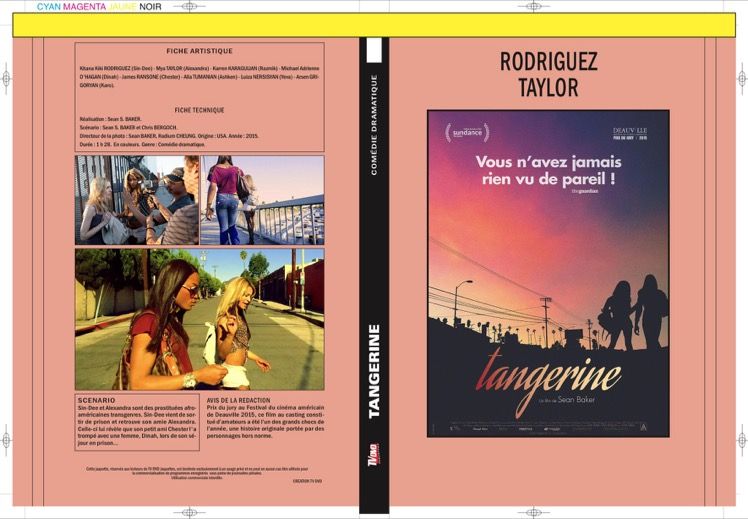The image size is (748, 519).
Task: Select the MAGENTA color label
Action: click(85, 7)
